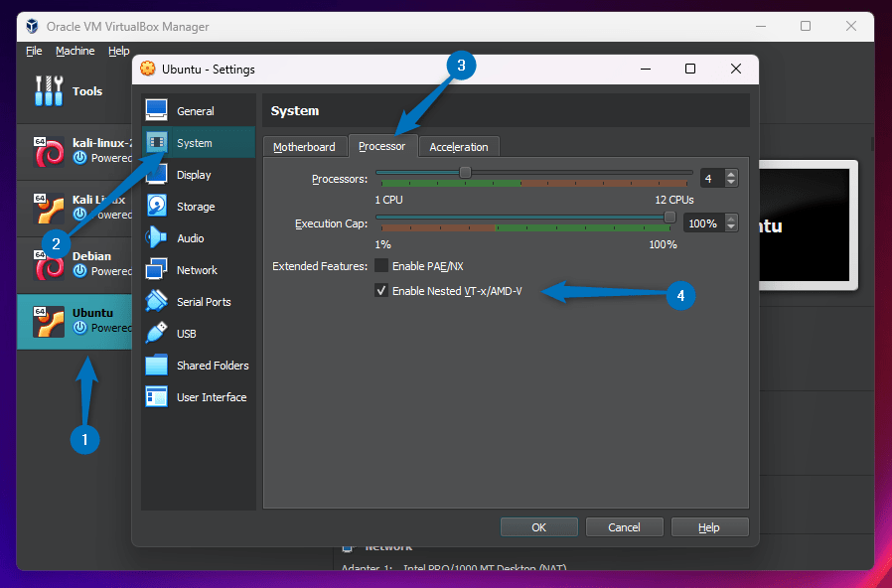Disable Nested VT-x/AMD-V
This screenshot has height=588, width=892.
click(x=381, y=290)
